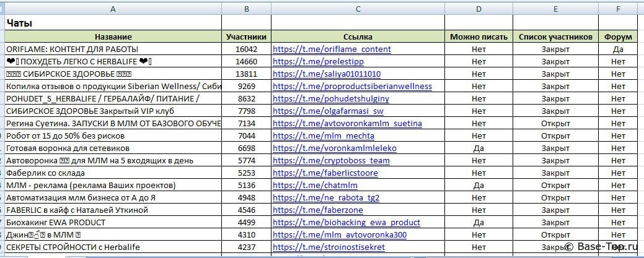Open the mlm_mechta Telegram link
Image resolution: width=644 pixels, height=258 pixels.
pos(323,135)
